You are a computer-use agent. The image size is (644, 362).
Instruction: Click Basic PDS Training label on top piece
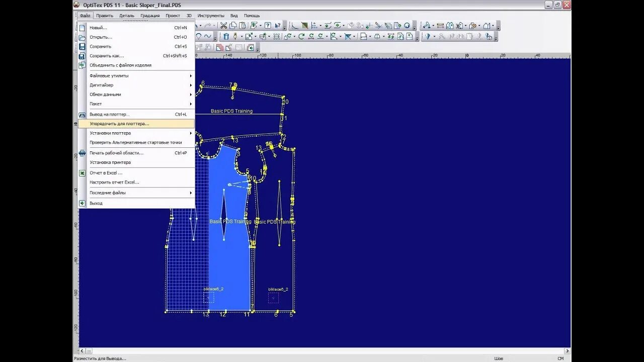(231, 111)
